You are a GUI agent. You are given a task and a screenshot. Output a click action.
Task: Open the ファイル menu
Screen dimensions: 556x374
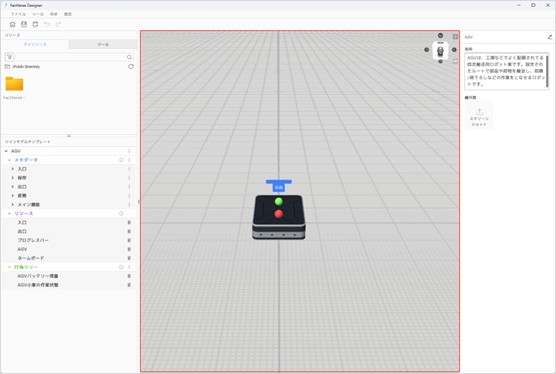[18, 14]
